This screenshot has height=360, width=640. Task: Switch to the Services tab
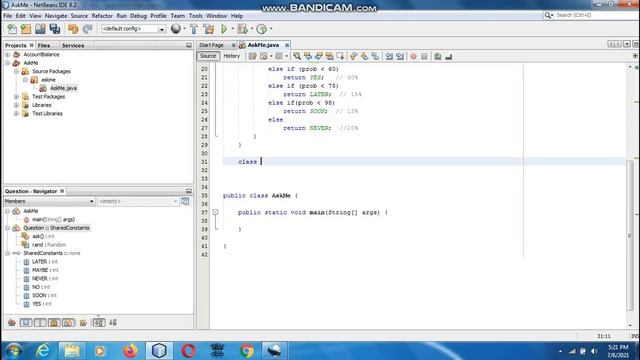point(73,45)
